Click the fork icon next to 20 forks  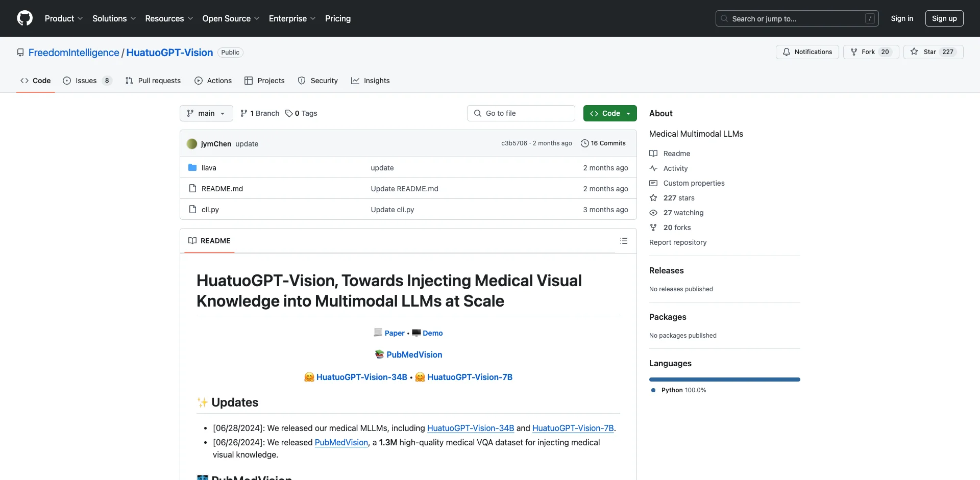tap(653, 228)
